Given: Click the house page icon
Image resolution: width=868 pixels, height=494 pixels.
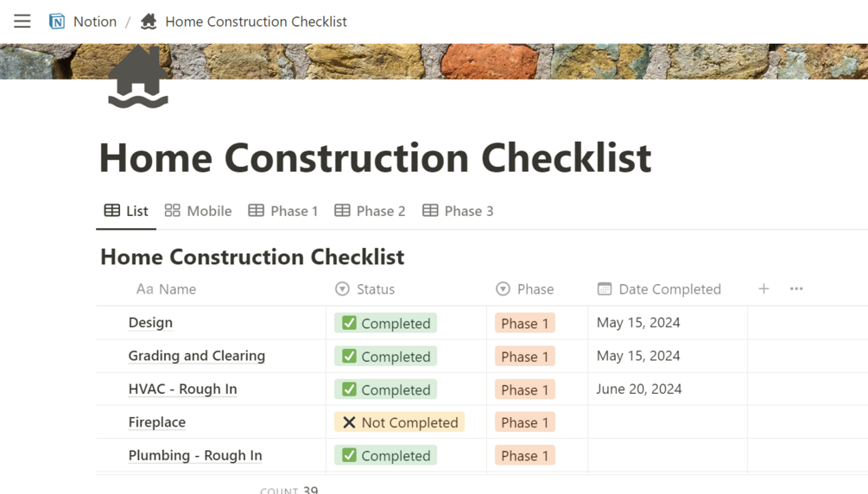Looking at the screenshot, I should click(x=138, y=78).
